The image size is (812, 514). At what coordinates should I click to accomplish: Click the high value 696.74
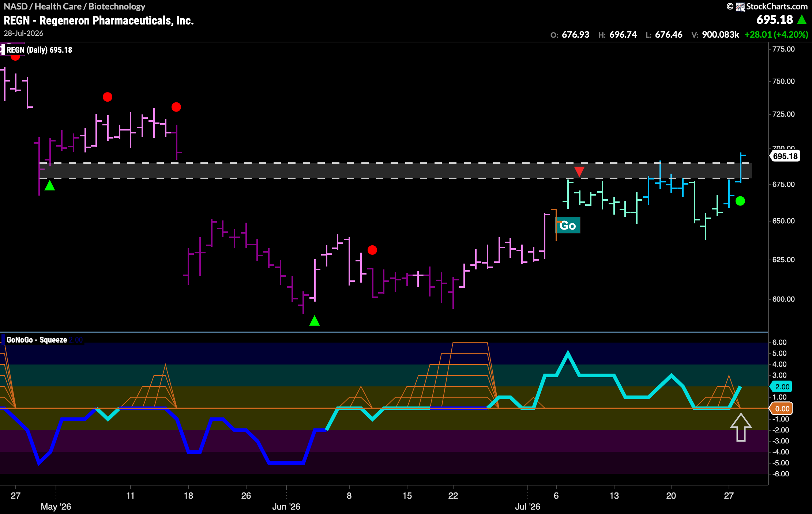pos(623,35)
